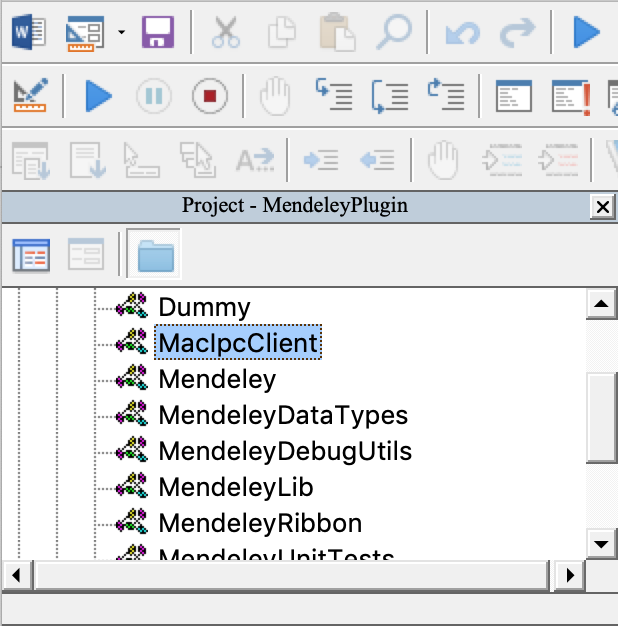
Task: Click the Step Into icon
Action: [334, 95]
